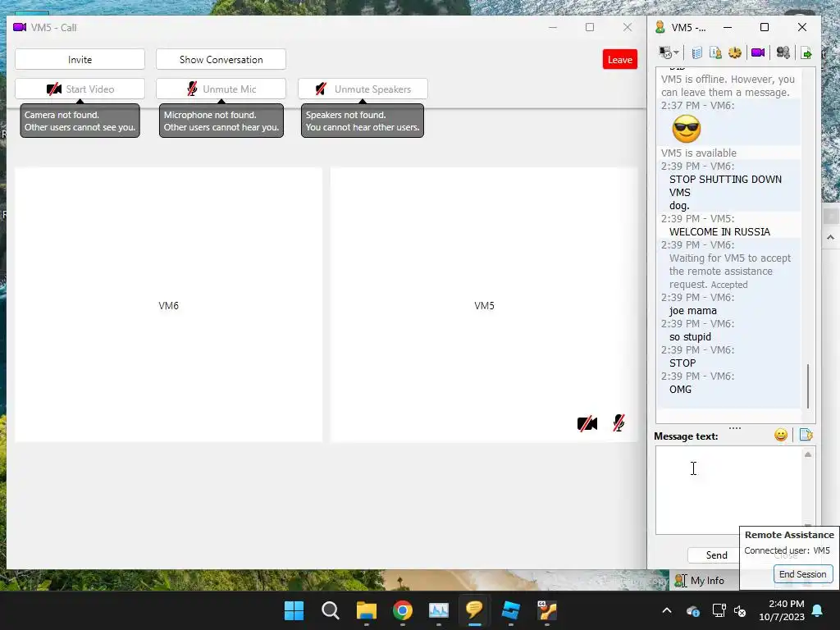Open the blue tilted taskbar app

(x=510, y=610)
